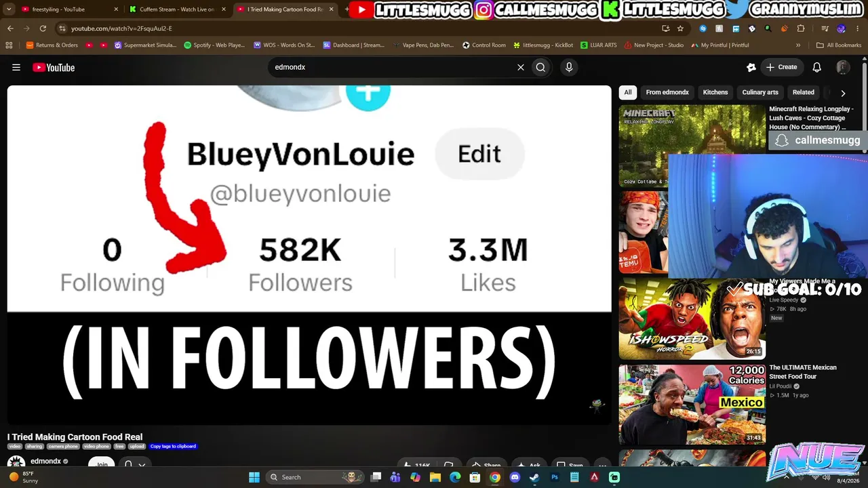868x488 pixels.
Task: Show more filter chips with right arrow
Action: coord(843,93)
